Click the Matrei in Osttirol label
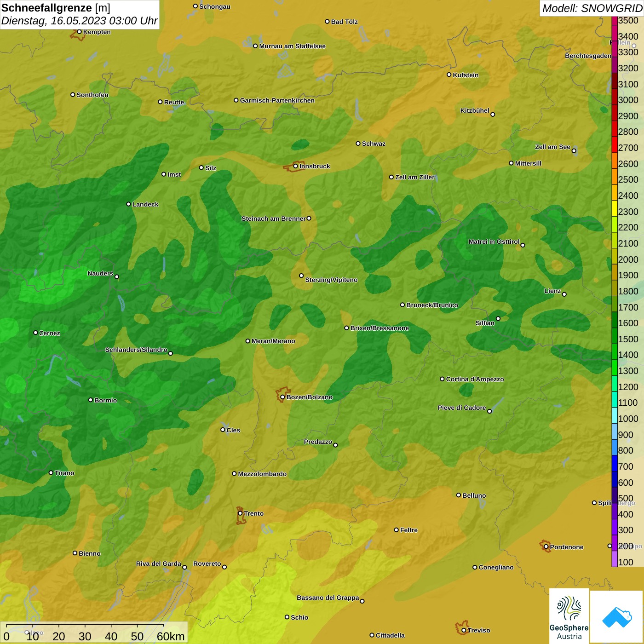Viewport: 644px width, 644px height. pos(494,241)
